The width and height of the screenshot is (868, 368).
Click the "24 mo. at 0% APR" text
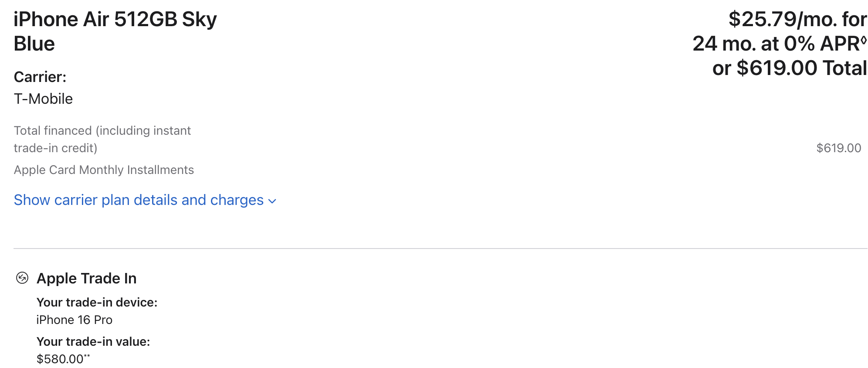point(776,44)
